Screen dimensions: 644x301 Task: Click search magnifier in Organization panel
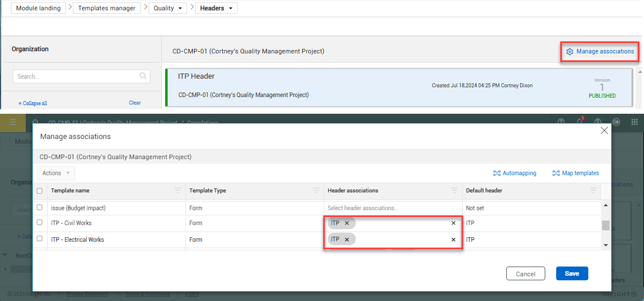[143, 76]
